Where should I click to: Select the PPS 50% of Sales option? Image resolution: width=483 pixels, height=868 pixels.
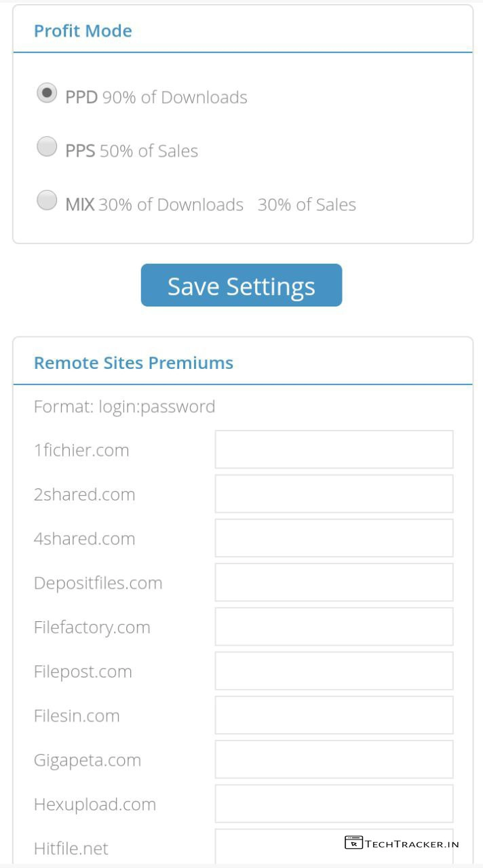[x=47, y=146]
